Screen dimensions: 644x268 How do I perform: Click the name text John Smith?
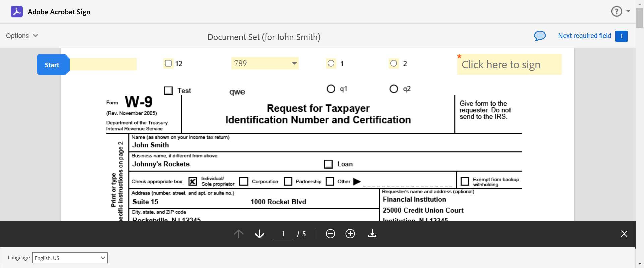click(x=151, y=145)
